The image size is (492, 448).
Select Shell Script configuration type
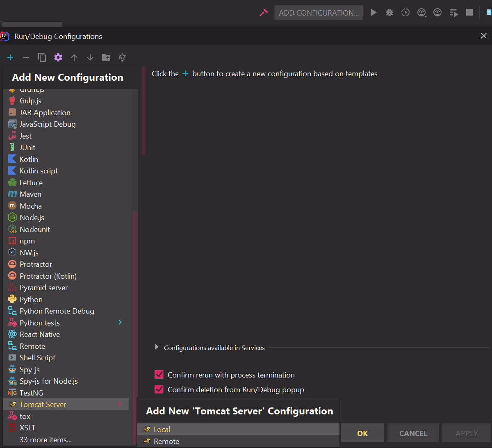66,358
